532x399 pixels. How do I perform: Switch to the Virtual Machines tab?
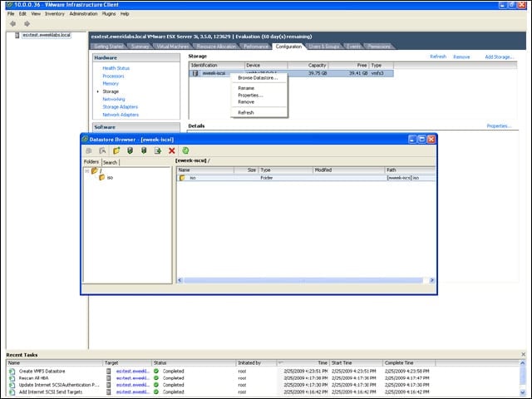click(173, 47)
